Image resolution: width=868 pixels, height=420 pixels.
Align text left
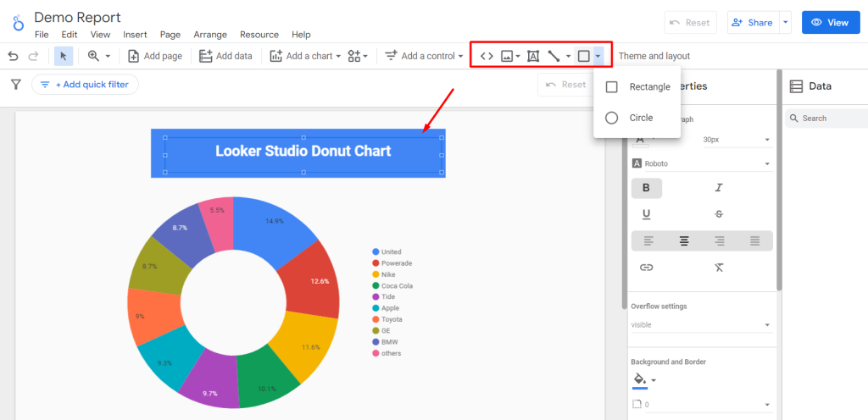tap(648, 241)
